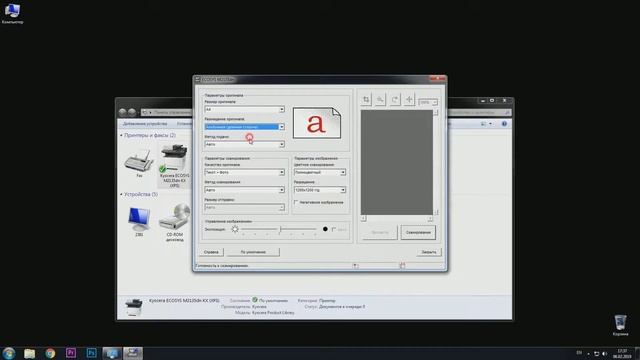
Task: Click the back button in Devices window
Action: [x=122, y=112]
